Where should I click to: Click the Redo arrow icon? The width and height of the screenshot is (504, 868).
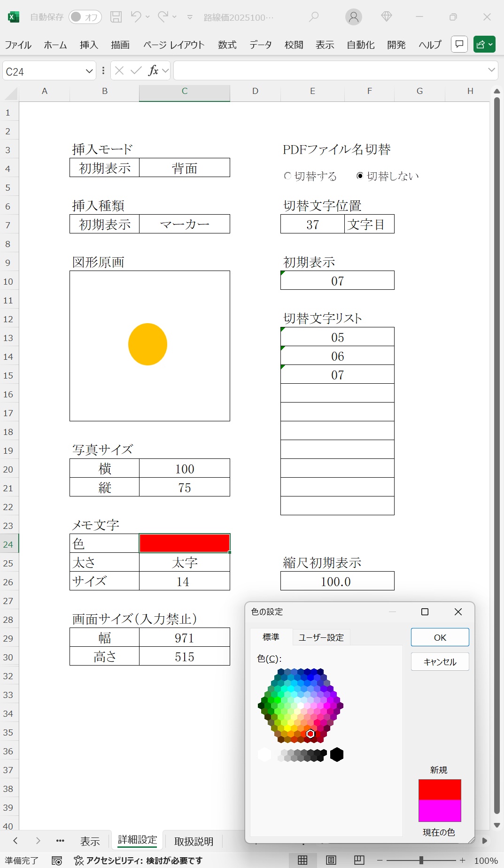coord(163,17)
